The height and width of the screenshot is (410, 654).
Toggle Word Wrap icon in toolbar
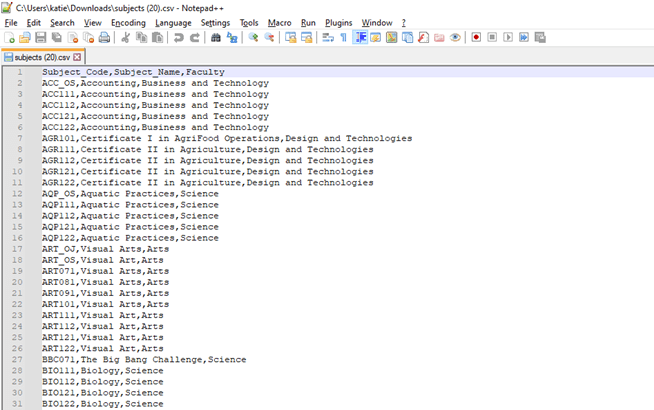[x=328, y=38]
